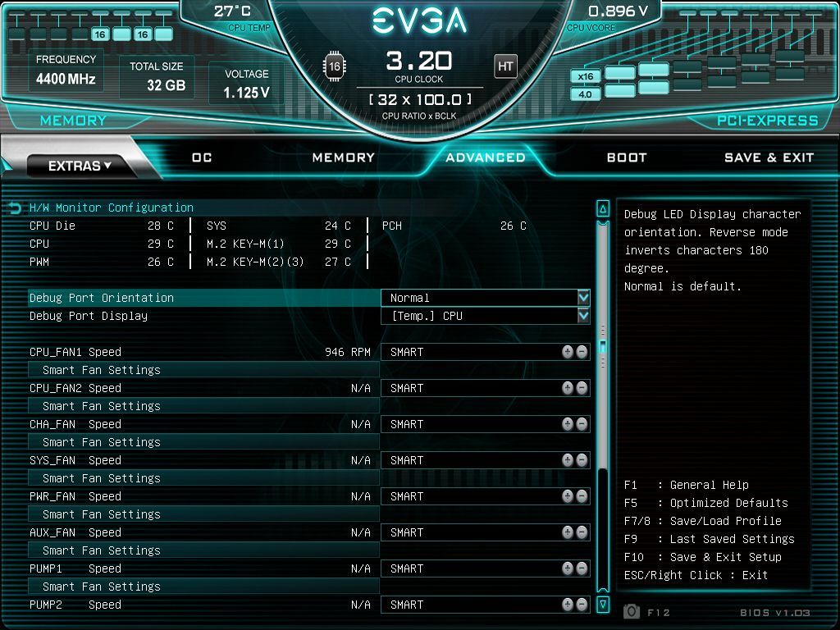Screen dimensions: 840x630
Task: Switch to the OC tab
Action: pyautogui.click(x=202, y=157)
